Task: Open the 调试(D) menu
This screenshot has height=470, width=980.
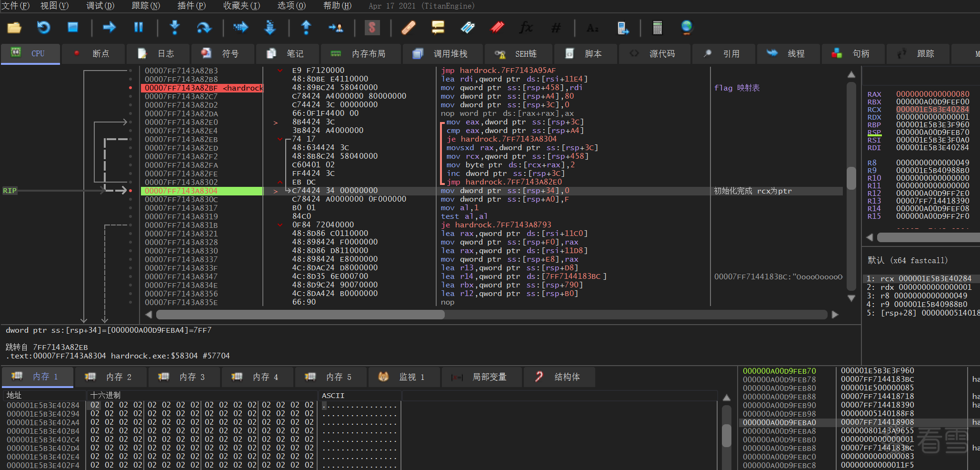Action: (x=100, y=6)
